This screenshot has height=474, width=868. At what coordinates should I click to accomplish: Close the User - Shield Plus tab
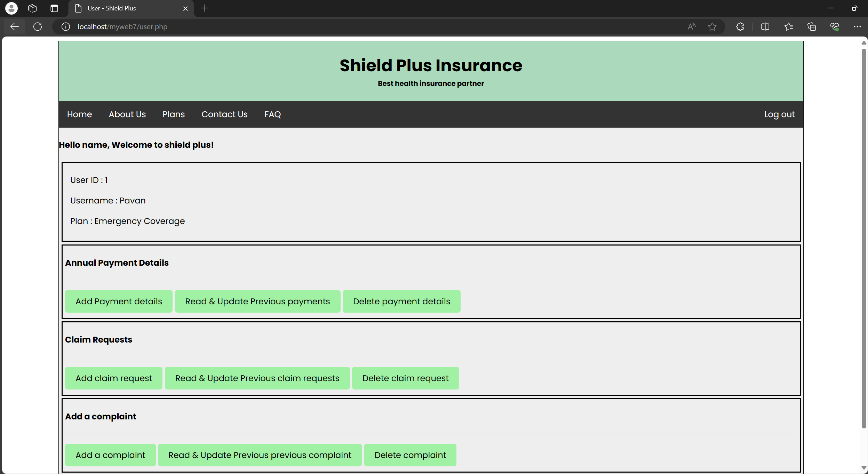(185, 8)
